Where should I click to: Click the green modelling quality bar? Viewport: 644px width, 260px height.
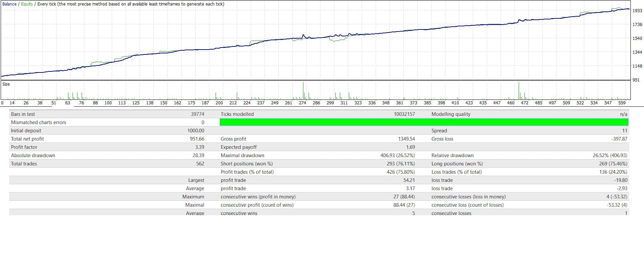coord(424,122)
